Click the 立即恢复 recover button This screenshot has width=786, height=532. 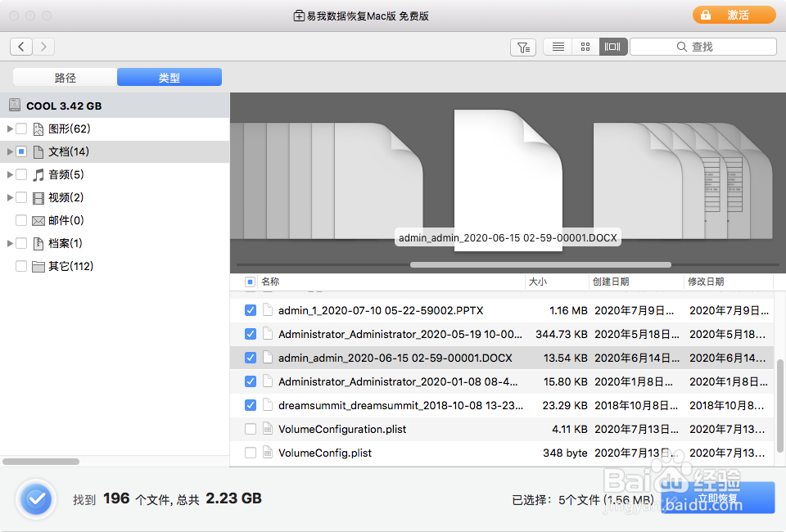pos(717,498)
